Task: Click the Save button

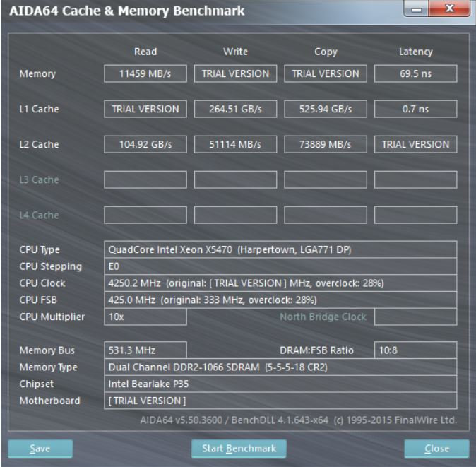Action: point(40,448)
